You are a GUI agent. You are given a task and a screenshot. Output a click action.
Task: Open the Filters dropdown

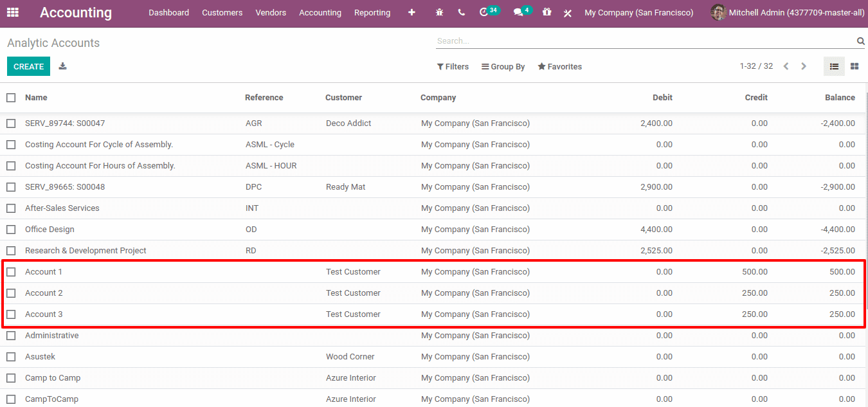pyautogui.click(x=453, y=67)
